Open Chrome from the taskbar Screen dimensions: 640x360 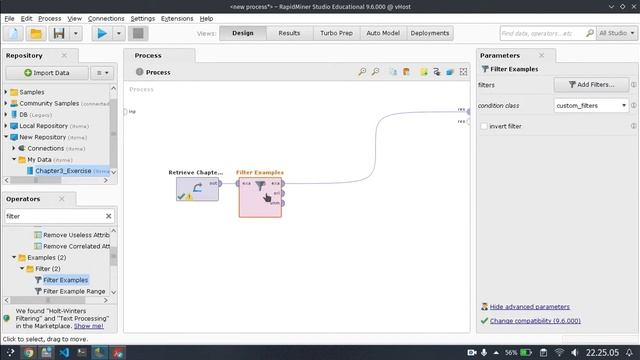coord(28,352)
